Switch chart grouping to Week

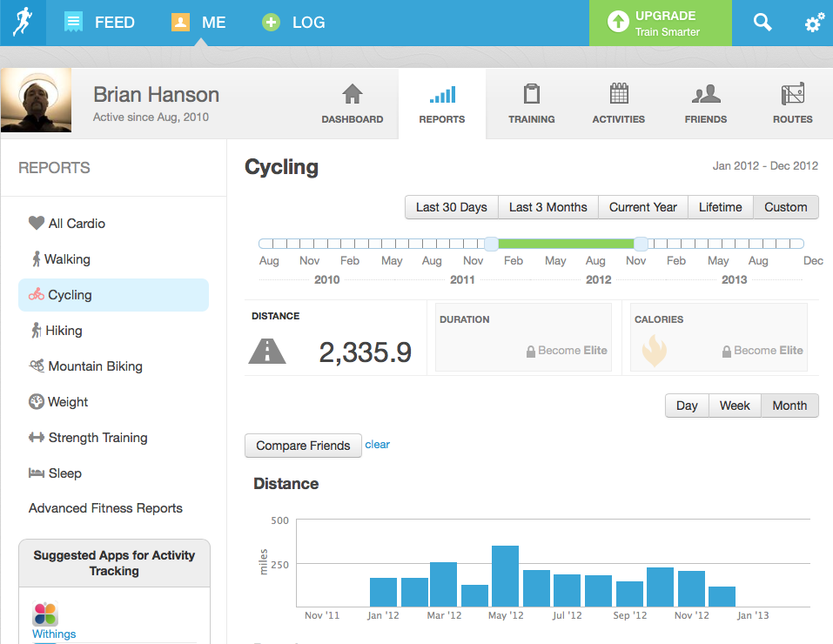[735, 406]
